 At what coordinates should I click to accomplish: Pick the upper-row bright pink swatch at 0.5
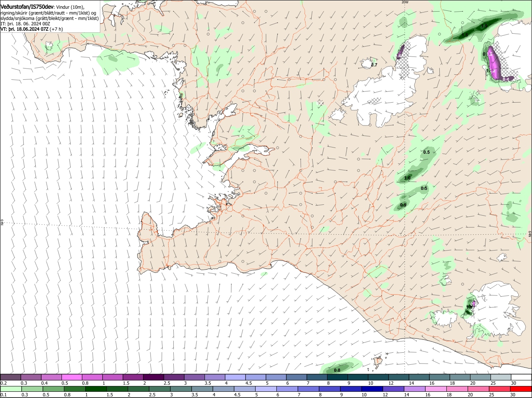click(72, 377)
